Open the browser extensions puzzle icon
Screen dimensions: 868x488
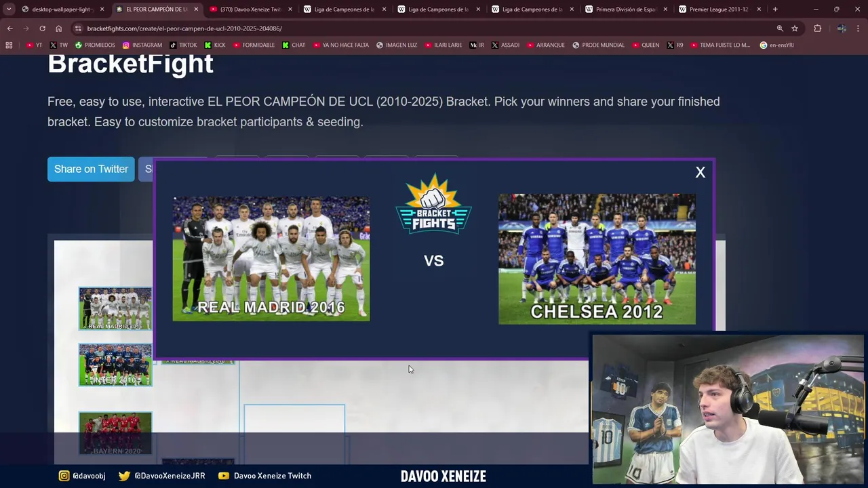click(817, 28)
